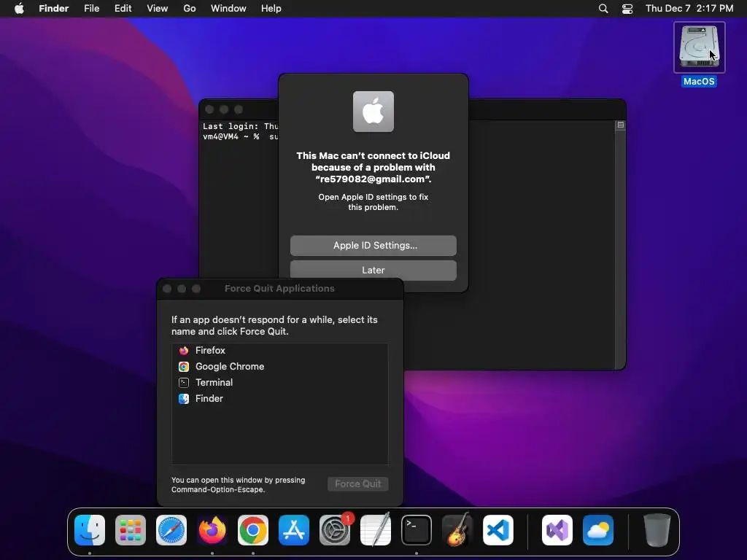Open Google Chrome from the Dock

point(253,530)
